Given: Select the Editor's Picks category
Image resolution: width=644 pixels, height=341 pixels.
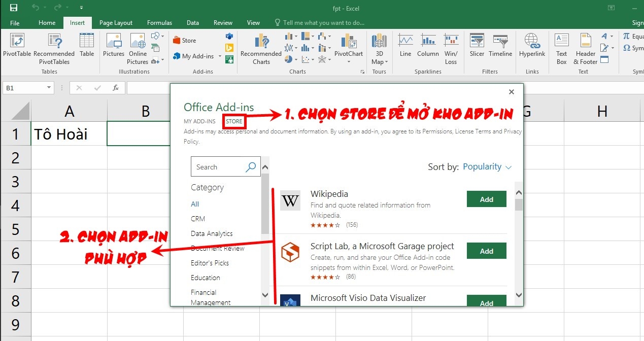Looking at the screenshot, I should pyautogui.click(x=210, y=263).
